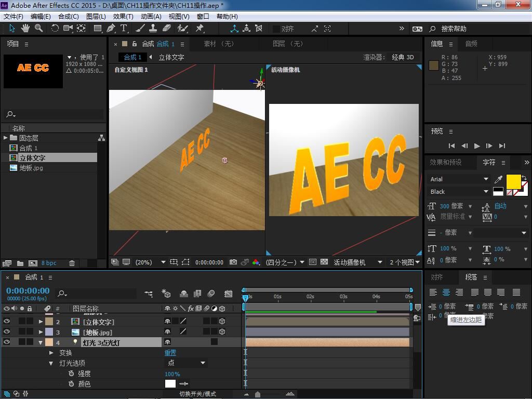Expand the 立体文字 layer properties
This screenshot has height=399, width=532.
[x=41, y=321]
